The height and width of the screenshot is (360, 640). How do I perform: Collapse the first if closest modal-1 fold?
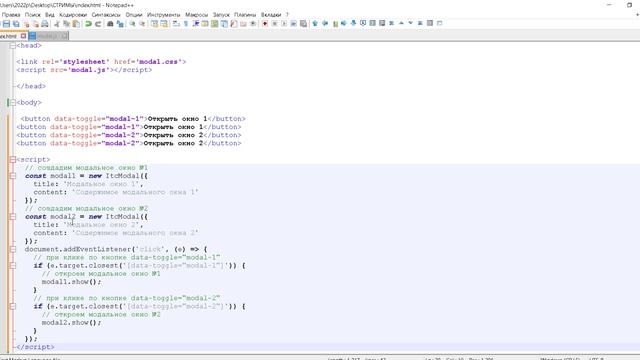[x=13, y=265]
